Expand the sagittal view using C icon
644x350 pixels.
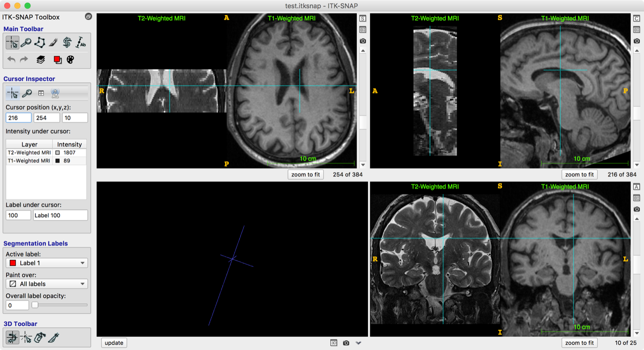[x=637, y=18]
